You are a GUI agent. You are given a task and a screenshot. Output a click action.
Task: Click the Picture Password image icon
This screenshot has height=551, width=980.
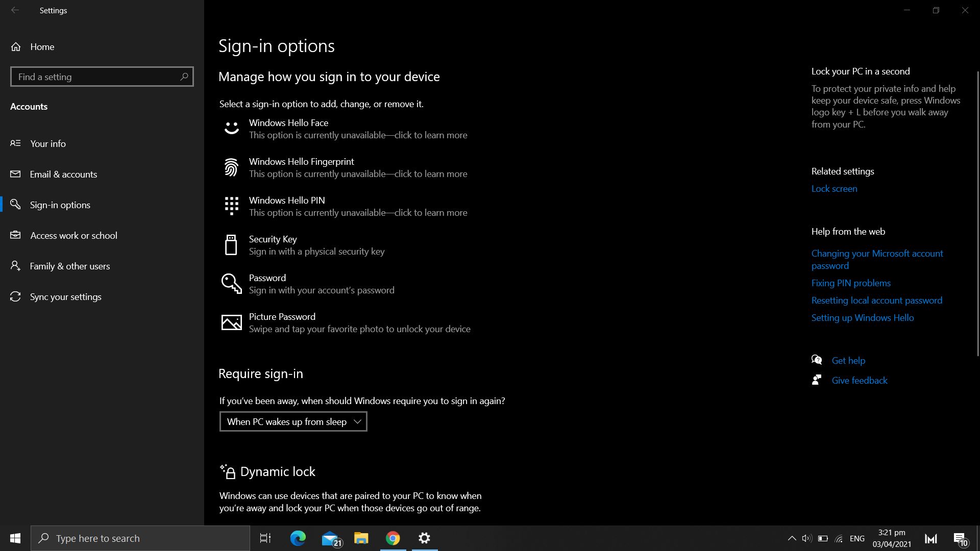pos(231,322)
